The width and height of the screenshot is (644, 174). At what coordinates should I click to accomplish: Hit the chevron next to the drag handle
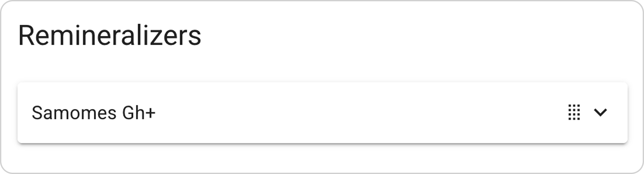(600, 112)
